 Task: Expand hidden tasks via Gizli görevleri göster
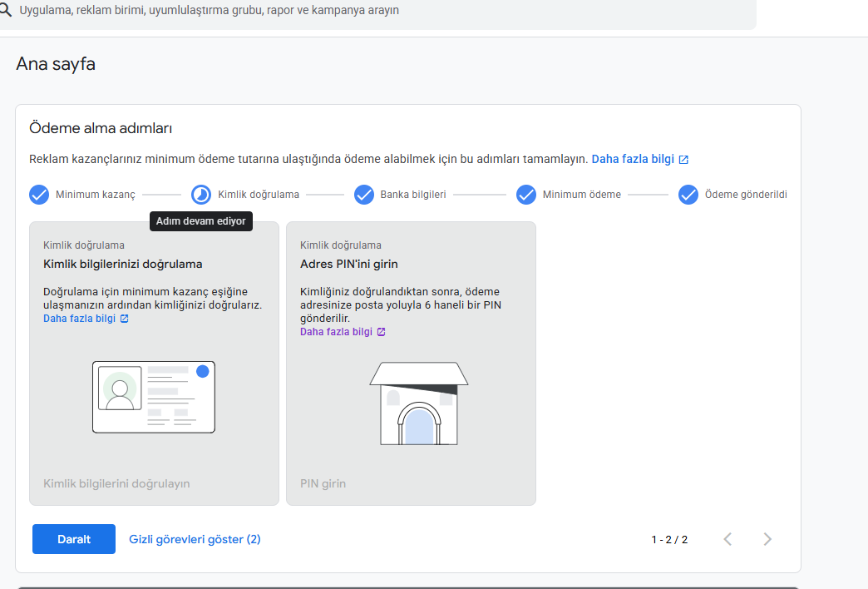195,539
